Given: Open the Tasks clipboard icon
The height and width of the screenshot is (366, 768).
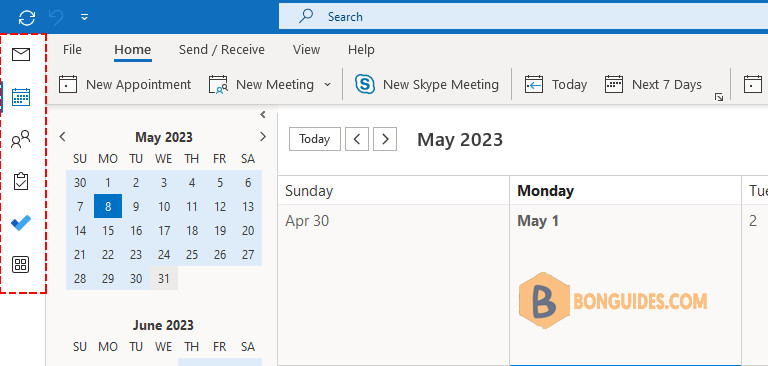Looking at the screenshot, I should tap(21, 181).
